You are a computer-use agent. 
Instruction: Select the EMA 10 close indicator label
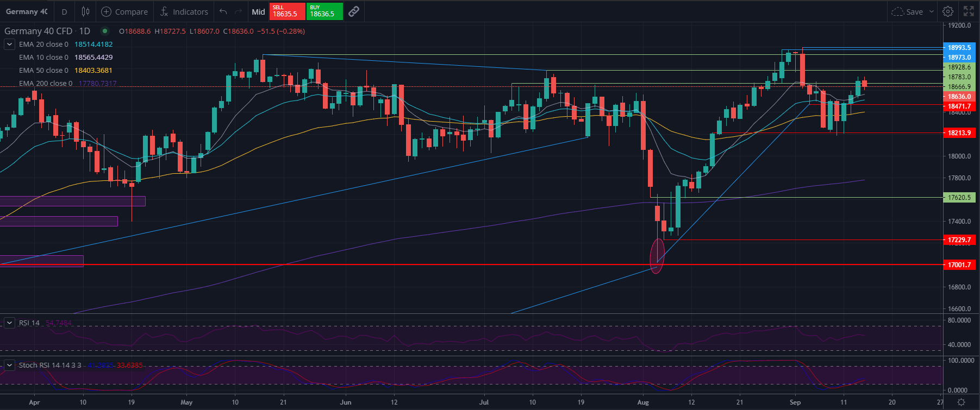point(43,57)
